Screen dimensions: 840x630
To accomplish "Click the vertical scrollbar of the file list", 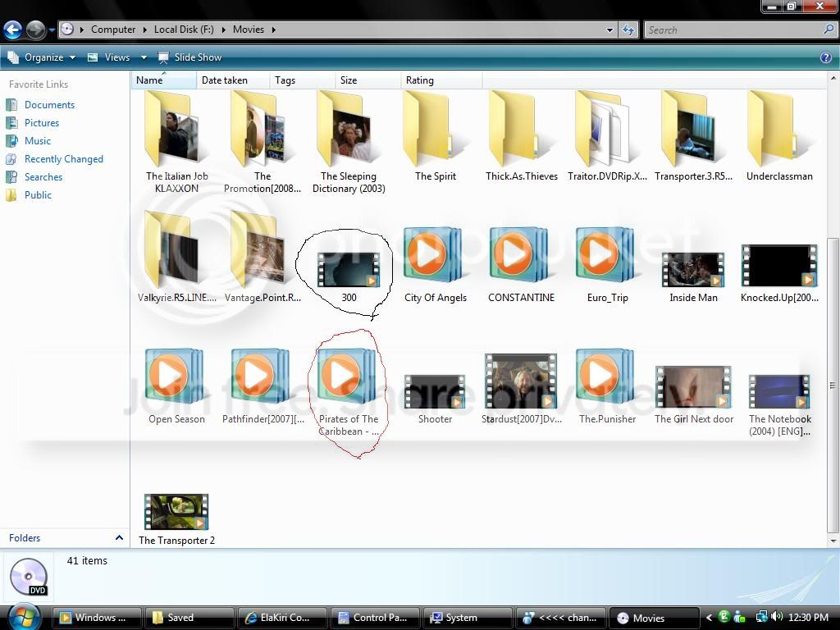I will [x=833, y=385].
